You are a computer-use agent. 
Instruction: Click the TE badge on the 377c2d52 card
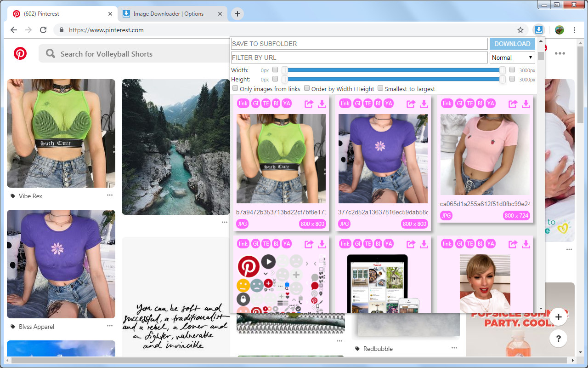coord(368,103)
